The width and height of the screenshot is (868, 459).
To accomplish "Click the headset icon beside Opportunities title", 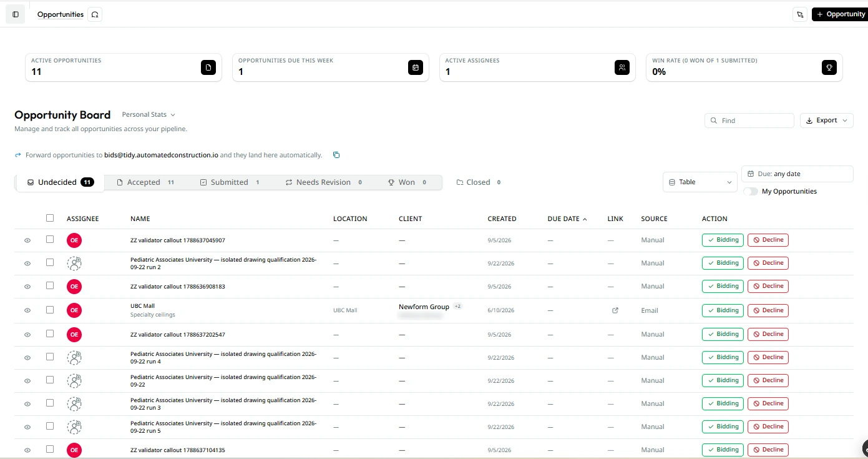I will tap(95, 14).
